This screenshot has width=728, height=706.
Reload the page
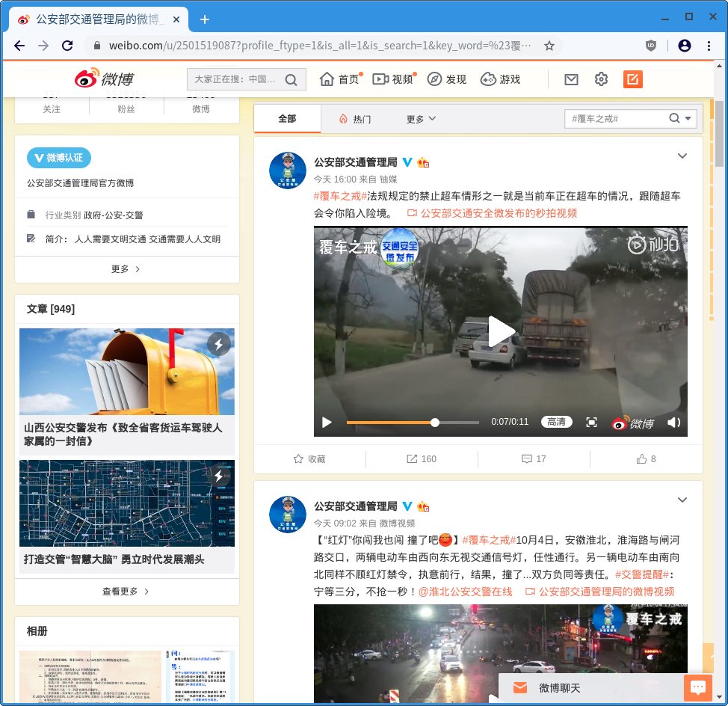67,46
